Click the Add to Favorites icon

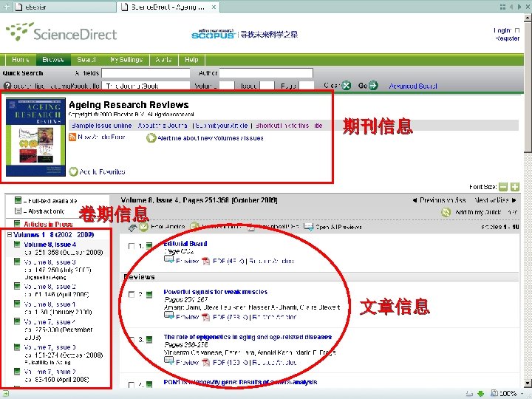(x=73, y=171)
